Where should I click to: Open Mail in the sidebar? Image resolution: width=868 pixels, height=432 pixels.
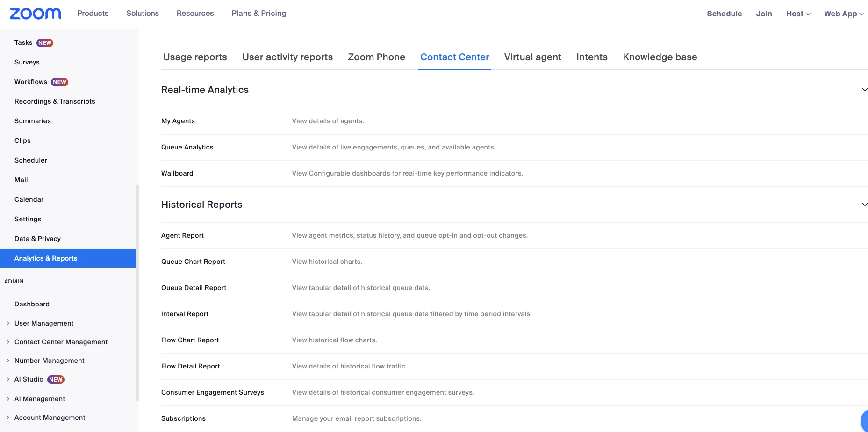click(x=21, y=180)
